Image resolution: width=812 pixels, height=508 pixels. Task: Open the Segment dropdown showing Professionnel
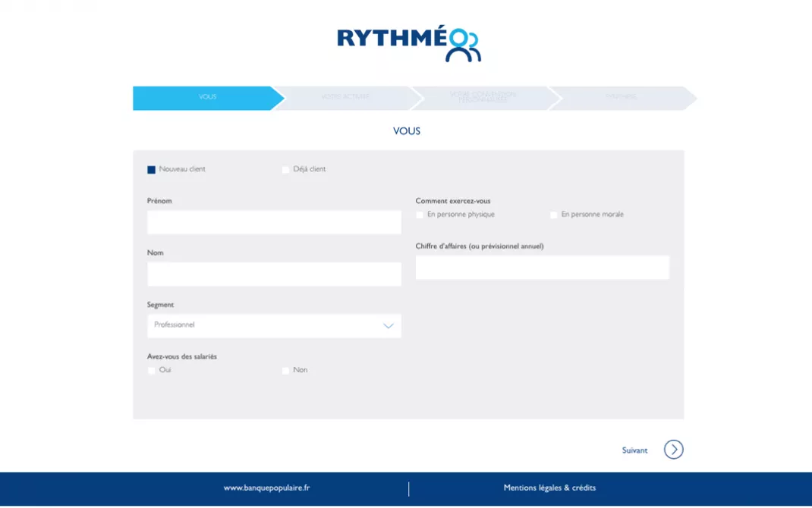pyautogui.click(x=274, y=326)
